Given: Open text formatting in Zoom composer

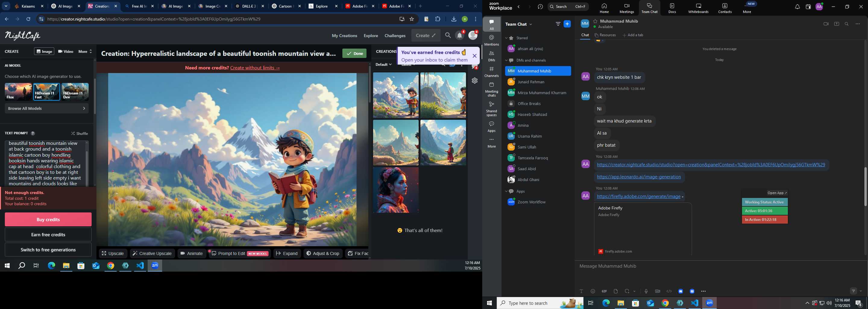Looking at the screenshot, I should coord(581,291).
